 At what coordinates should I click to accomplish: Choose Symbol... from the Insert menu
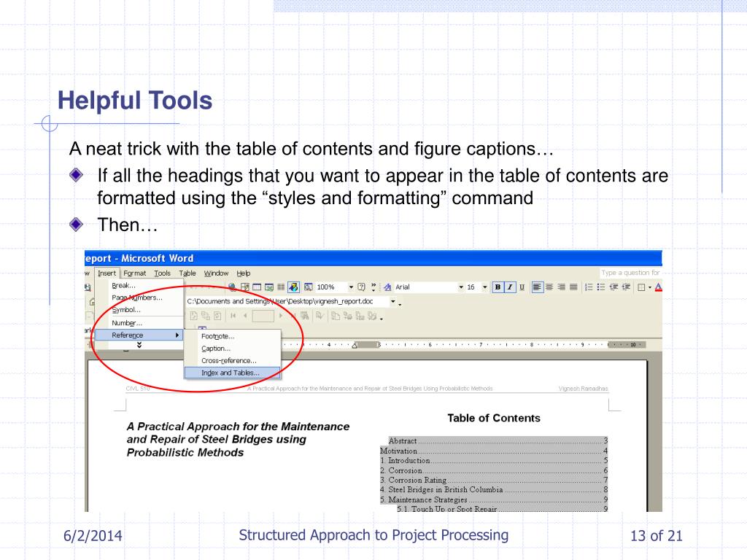coord(139,310)
